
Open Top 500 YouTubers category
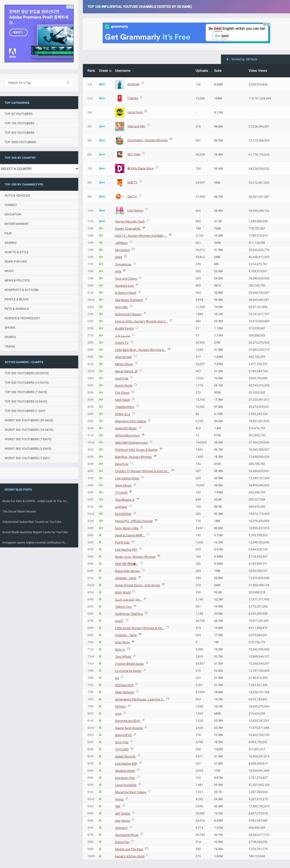pyautogui.click(x=39, y=133)
